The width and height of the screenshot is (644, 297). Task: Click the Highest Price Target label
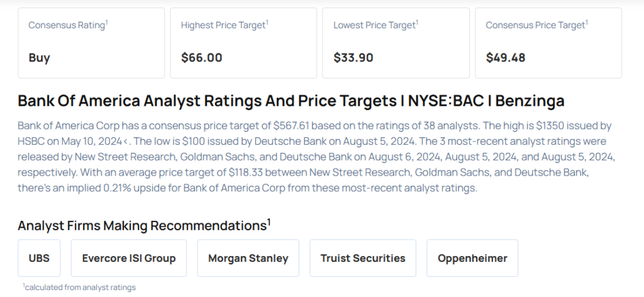225,25
